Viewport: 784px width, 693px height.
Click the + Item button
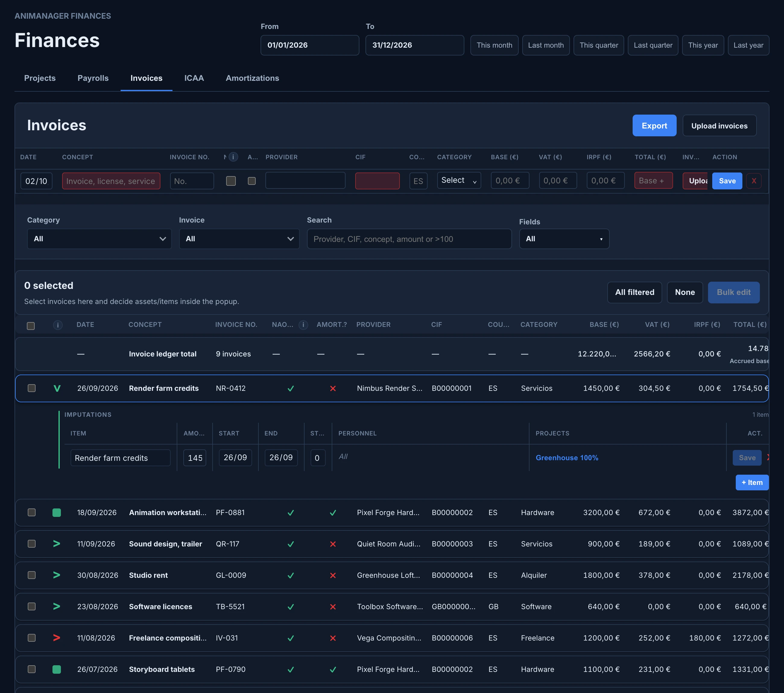[x=752, y=483]
